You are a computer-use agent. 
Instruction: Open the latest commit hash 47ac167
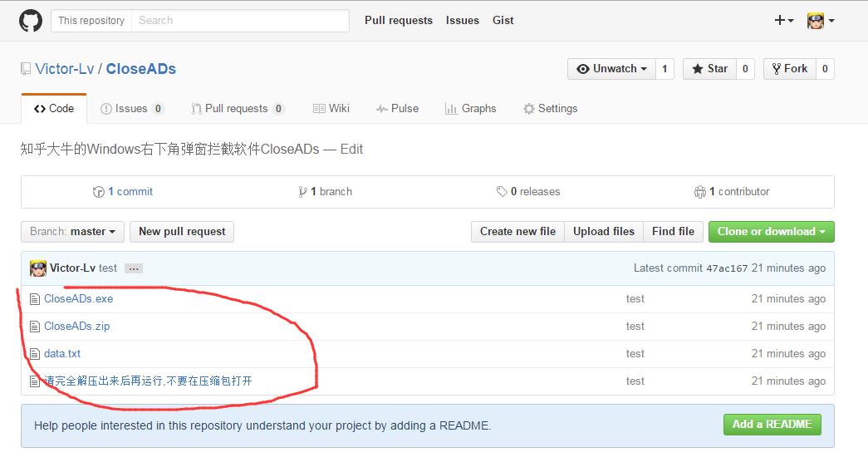pyautogui.click(x=727, y=268)
